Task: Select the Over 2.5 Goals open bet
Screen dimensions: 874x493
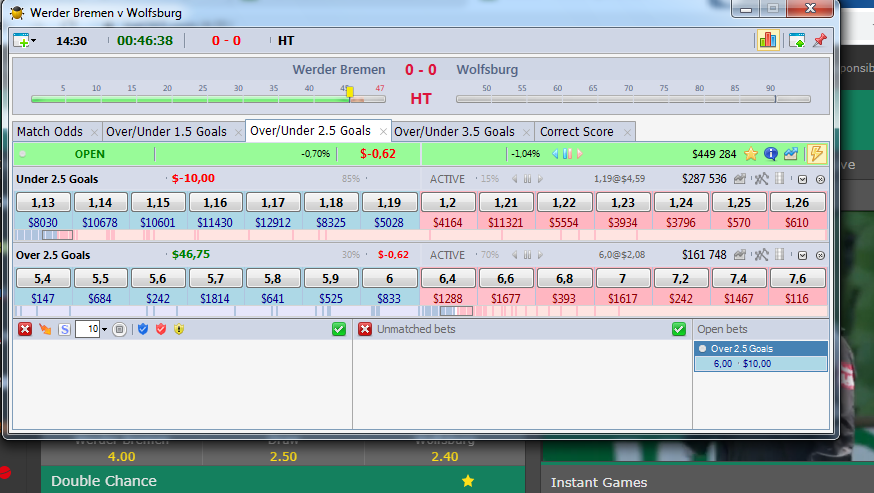Action: (761, 349)
